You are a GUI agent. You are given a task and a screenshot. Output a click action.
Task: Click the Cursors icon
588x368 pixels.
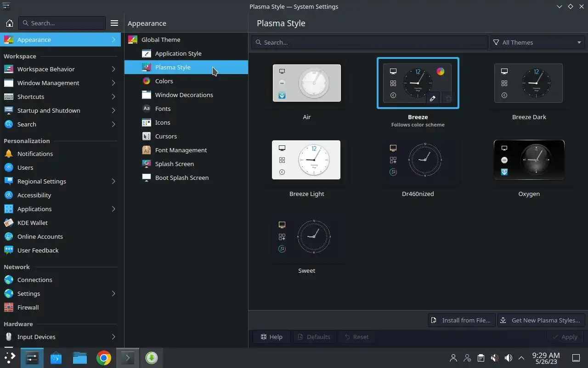(x=147, y=136)
